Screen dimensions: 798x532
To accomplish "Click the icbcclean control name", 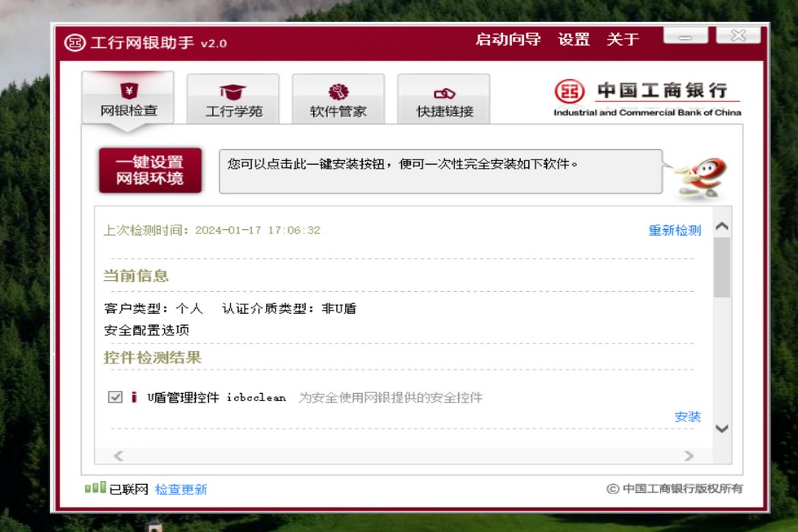I will pyautogui.click(x=256, y=398).
